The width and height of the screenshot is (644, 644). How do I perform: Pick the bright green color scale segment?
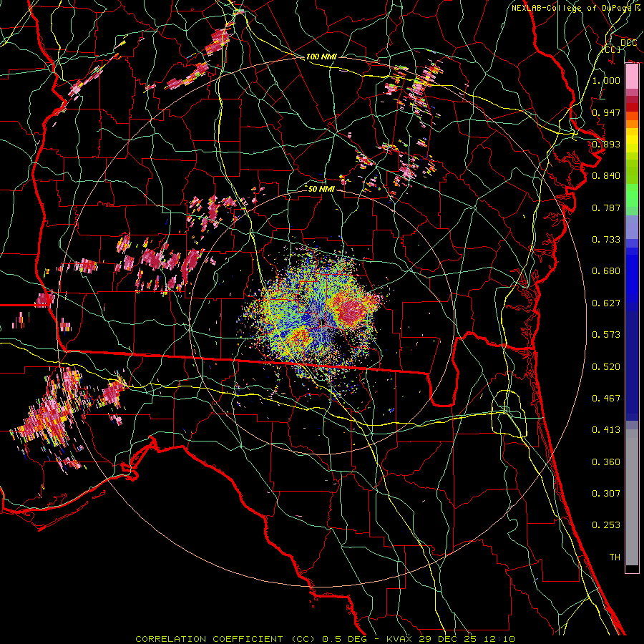click(x=632, y=195)
